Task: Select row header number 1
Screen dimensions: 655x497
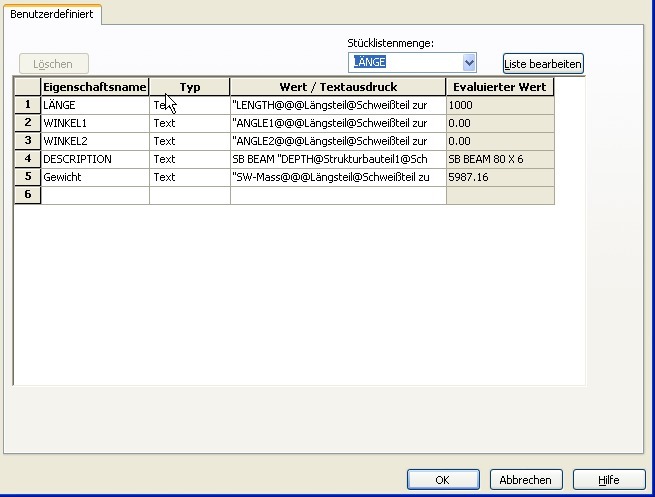Action: [x=27, y=105]
